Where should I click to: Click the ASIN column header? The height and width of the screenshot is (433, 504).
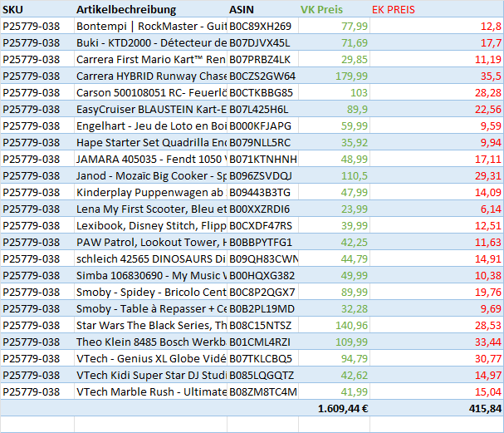[x=262, y=9]
